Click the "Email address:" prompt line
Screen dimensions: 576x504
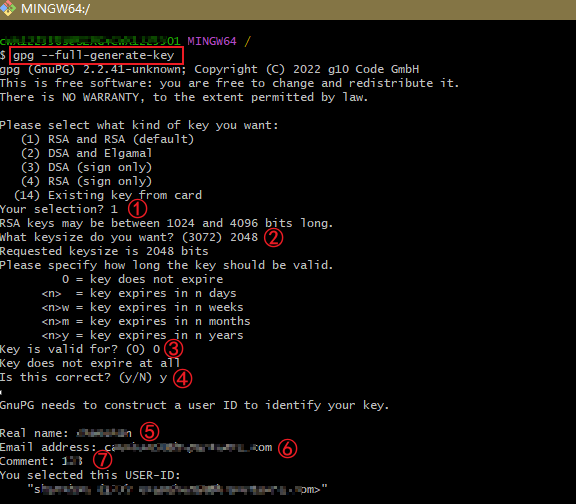tap(136, 447)
